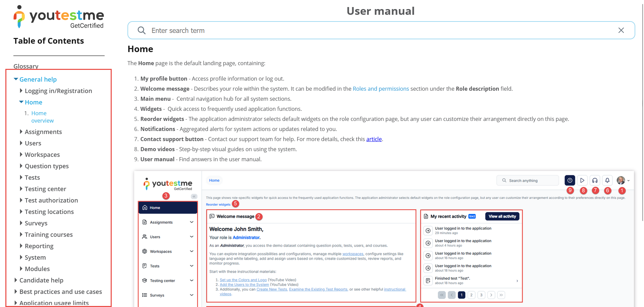
Task: Click the demo videos play icon
Action: pos(582,180)
